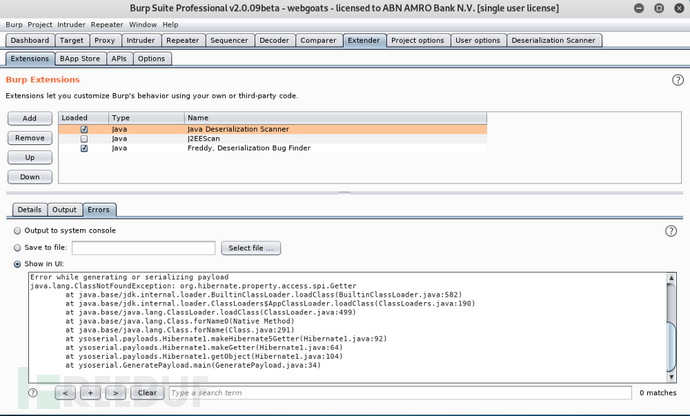The width and height of the screenshot is (690, 416).
Task: Switch to Comparer tab
Action: point(318,40)
